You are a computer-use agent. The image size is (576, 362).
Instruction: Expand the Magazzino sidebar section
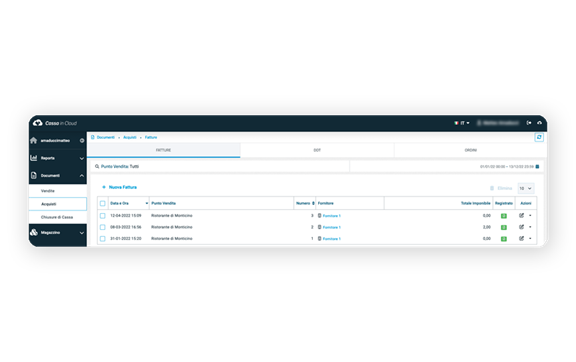[x=82, y=233]
